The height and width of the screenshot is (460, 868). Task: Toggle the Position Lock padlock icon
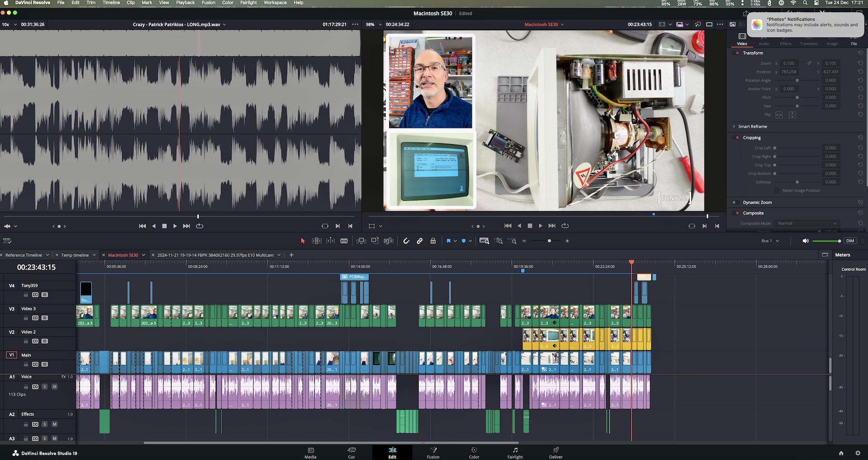[x=433, y=241]
